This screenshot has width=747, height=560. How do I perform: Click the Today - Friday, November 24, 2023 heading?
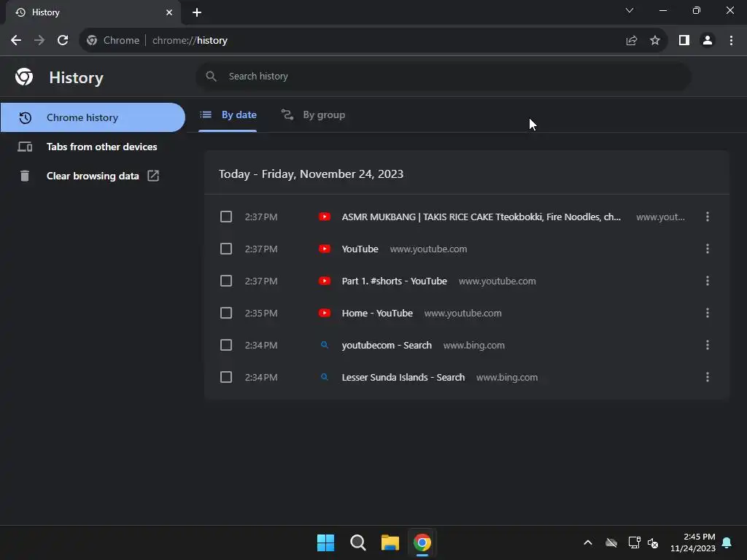(311, 174)
